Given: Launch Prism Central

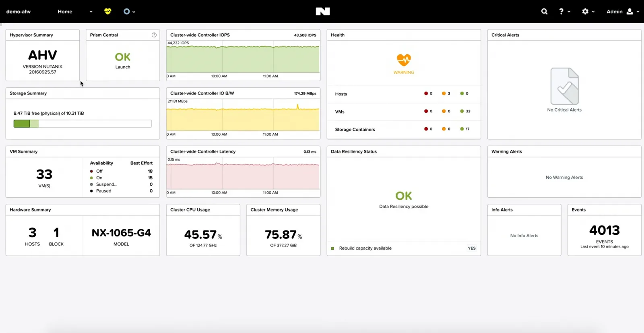Looking at the screenshot, I should (123, 67).
